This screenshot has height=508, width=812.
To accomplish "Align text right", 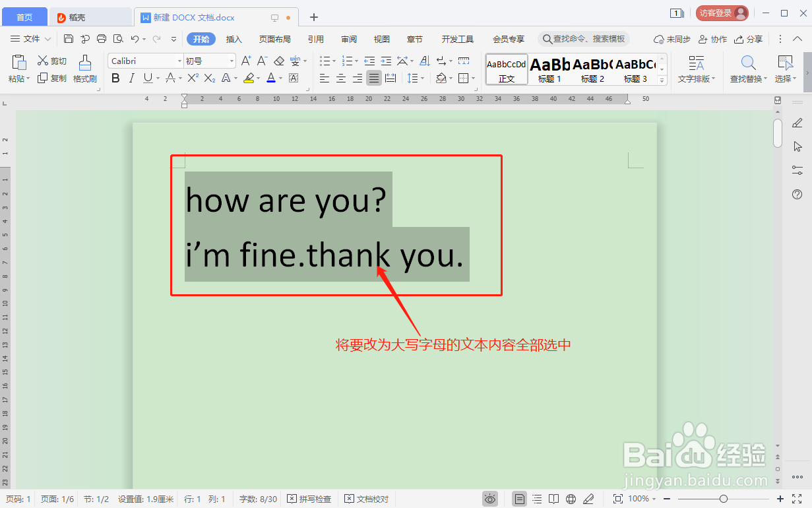I will [358, 78].
